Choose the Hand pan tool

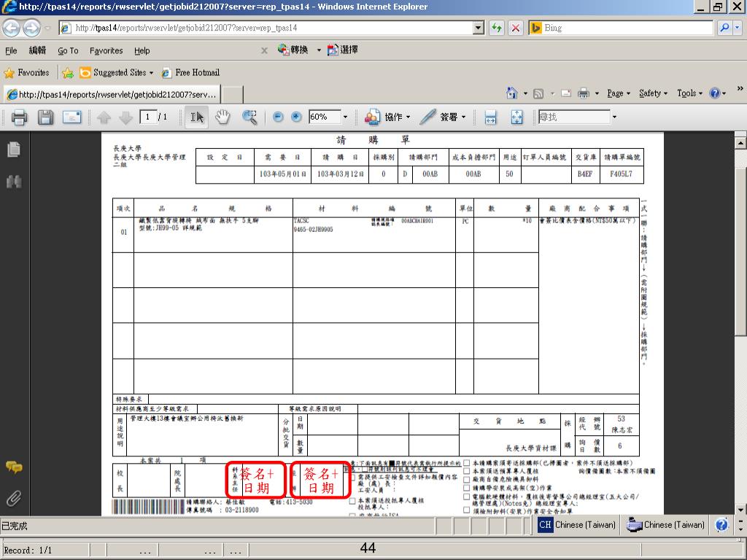222,117
